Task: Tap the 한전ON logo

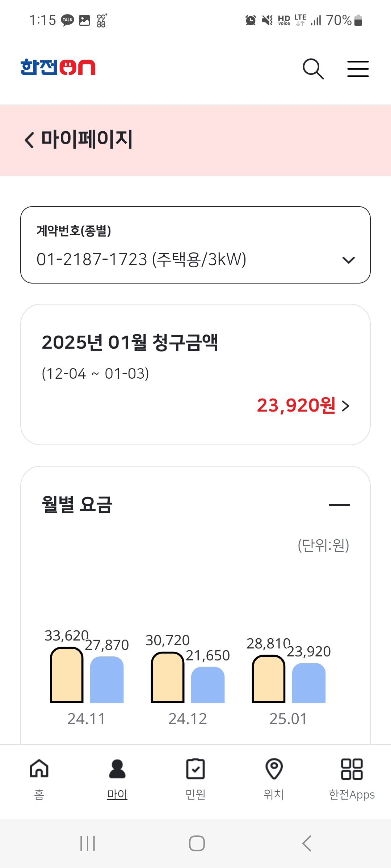Action: tap(58, 67)
